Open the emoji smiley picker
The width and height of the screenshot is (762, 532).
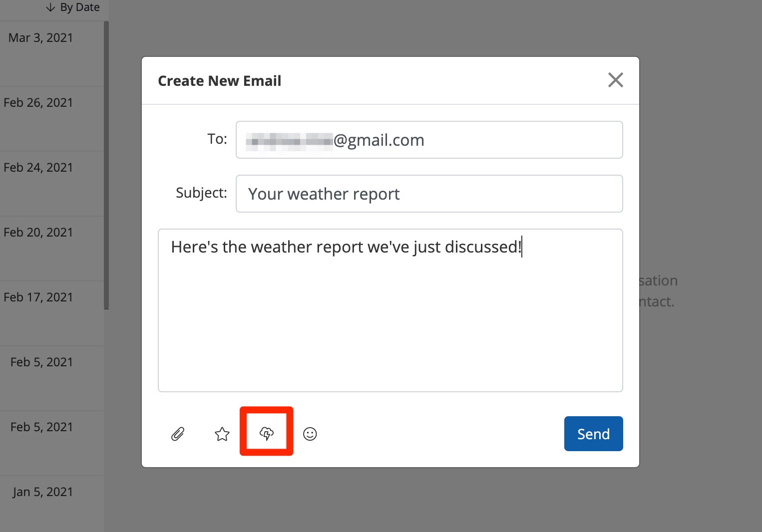[310, 434]
